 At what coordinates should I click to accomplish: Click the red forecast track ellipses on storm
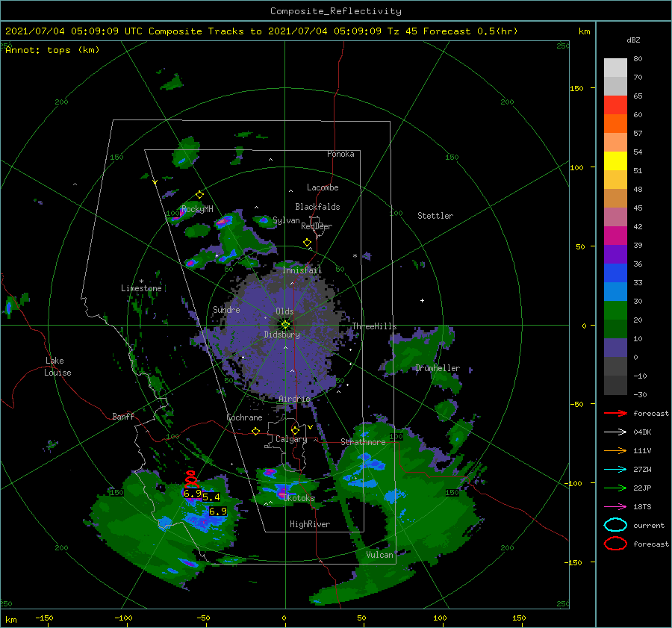190,479
